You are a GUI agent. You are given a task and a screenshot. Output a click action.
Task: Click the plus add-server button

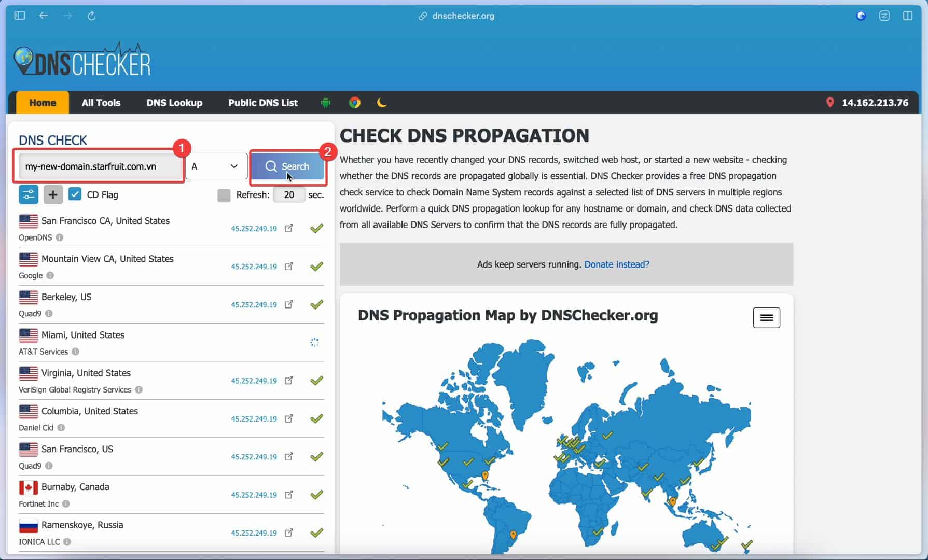click(x=53, y=195)
